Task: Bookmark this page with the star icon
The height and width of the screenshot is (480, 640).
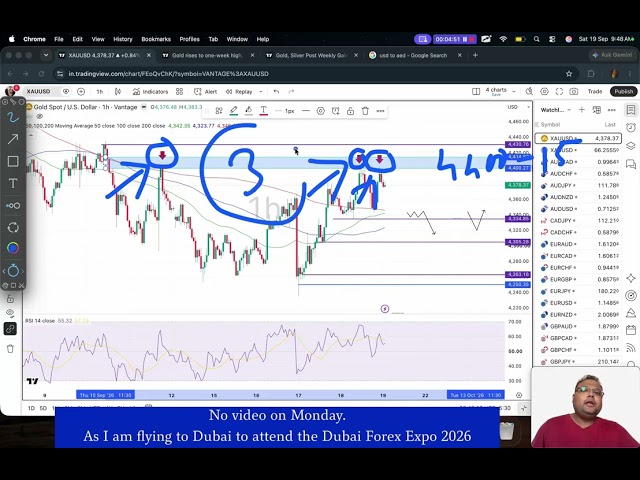Action: click(x=569, y=73)
